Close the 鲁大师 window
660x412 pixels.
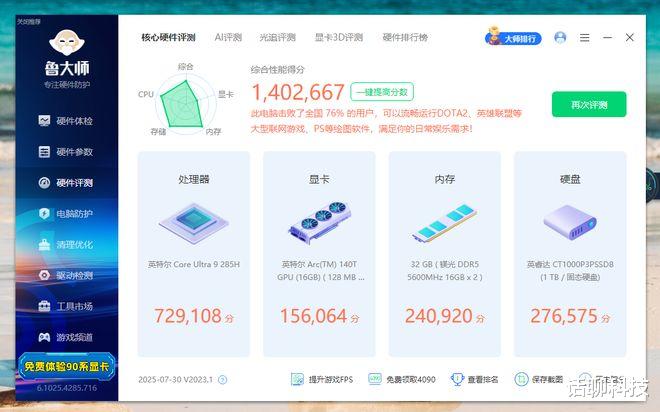(630, 37)
